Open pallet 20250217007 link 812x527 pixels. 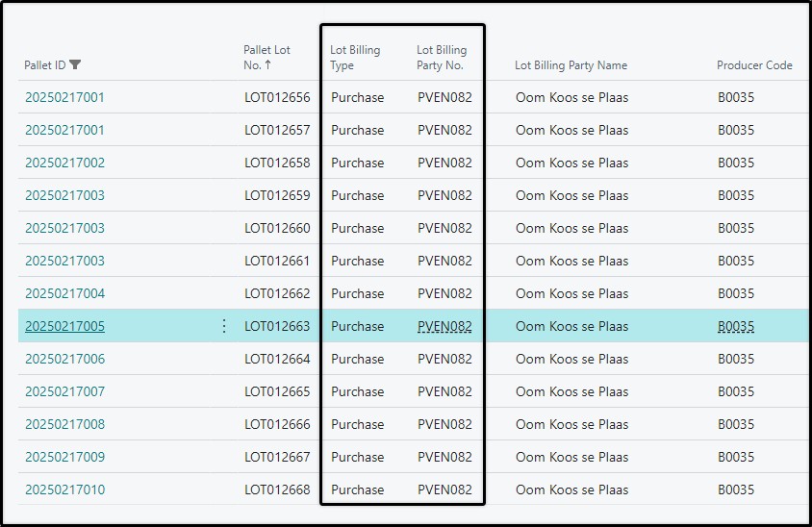coord(64,392)
